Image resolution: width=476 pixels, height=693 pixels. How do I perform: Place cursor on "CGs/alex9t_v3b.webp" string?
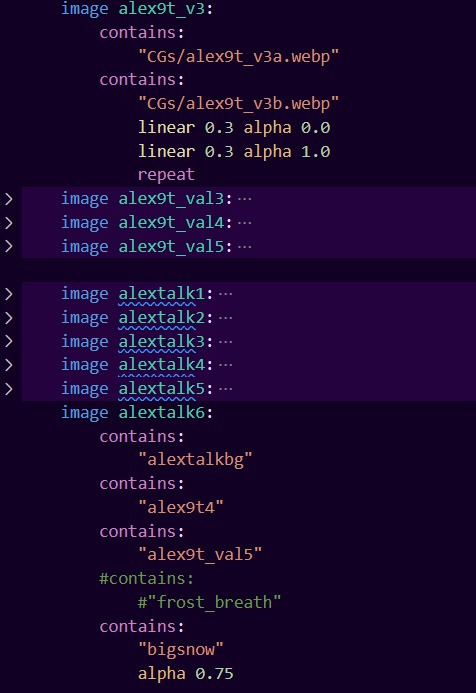(x=239, y=104)
